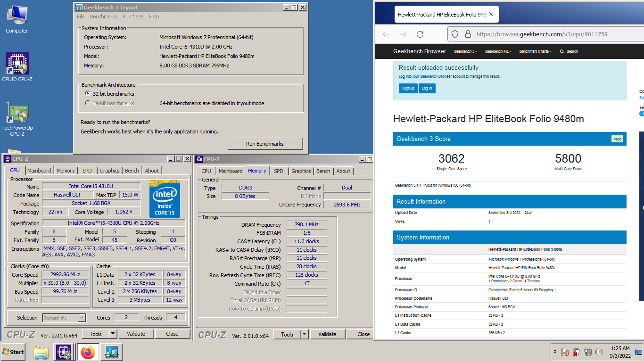644x362 pixels.
Task: Click the Sign up button
Action: click(x=408, y=88)
